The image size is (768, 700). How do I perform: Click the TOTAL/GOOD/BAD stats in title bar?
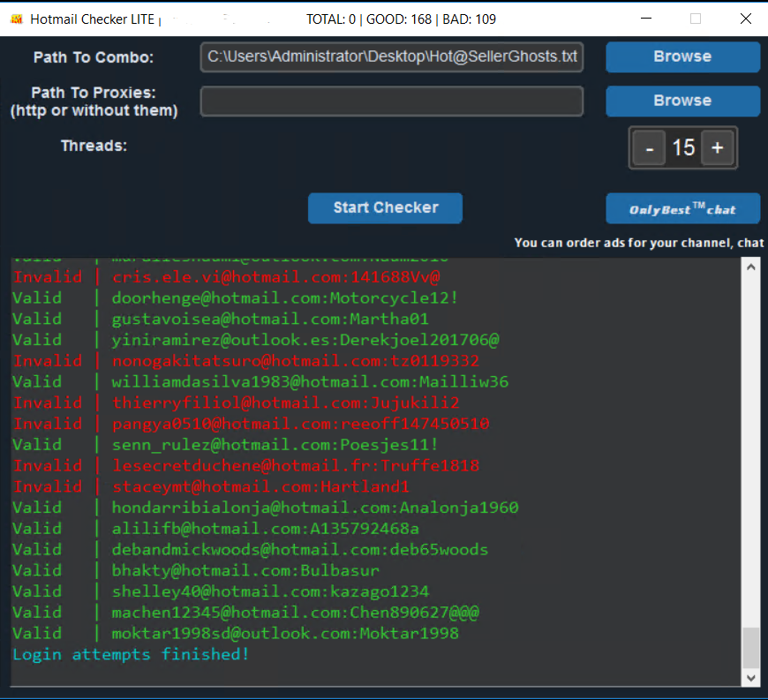pos(410,19)
